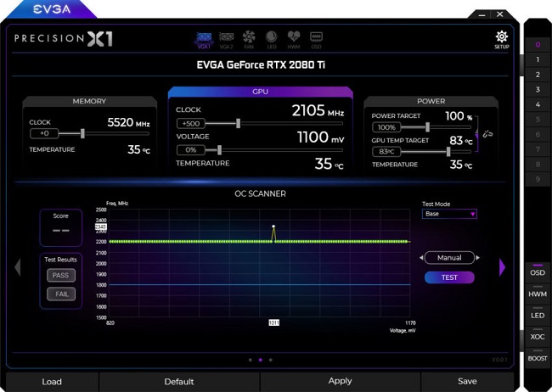552x392 pixels.
Task: Open the LED settings icon in top bar
Action: pos(272,40)
